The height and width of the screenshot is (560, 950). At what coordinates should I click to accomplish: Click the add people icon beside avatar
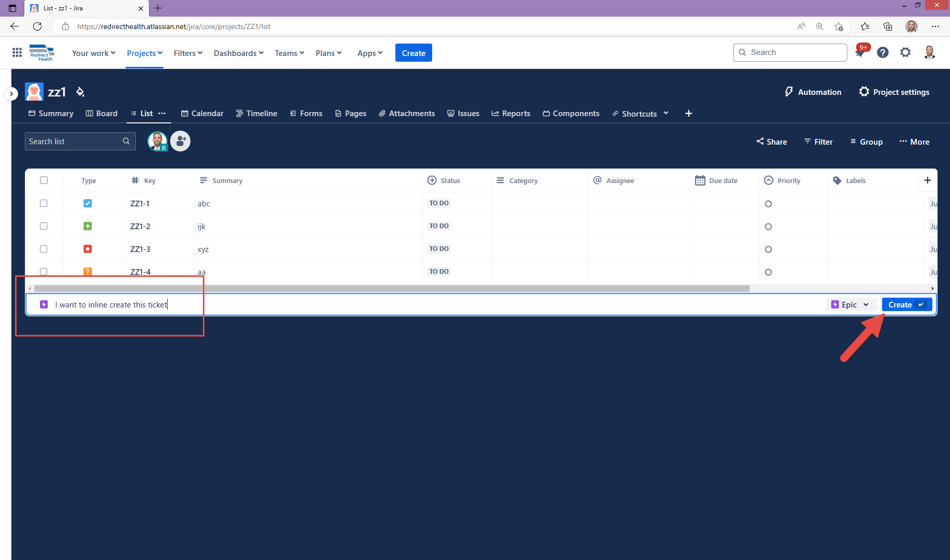[181, 141]
